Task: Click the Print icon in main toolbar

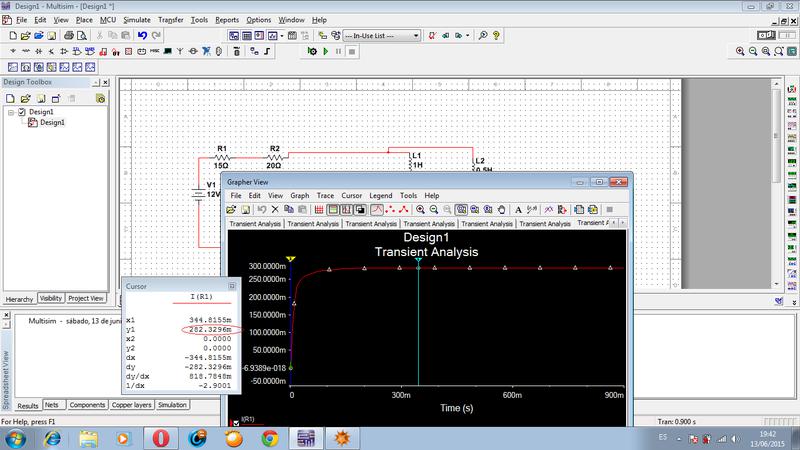Action: click(x=68, y=35)
